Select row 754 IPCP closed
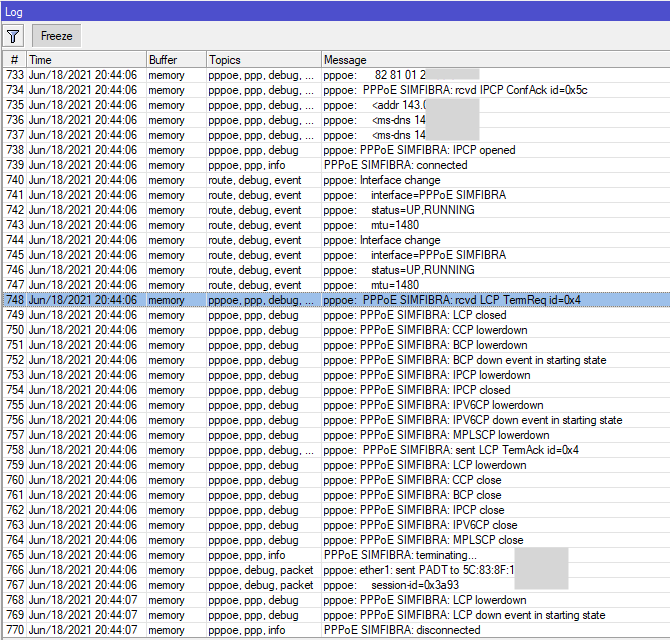Image resolution: width=670 pixels, height=640 pixels. pyautogui.click(x=336, y=390)
